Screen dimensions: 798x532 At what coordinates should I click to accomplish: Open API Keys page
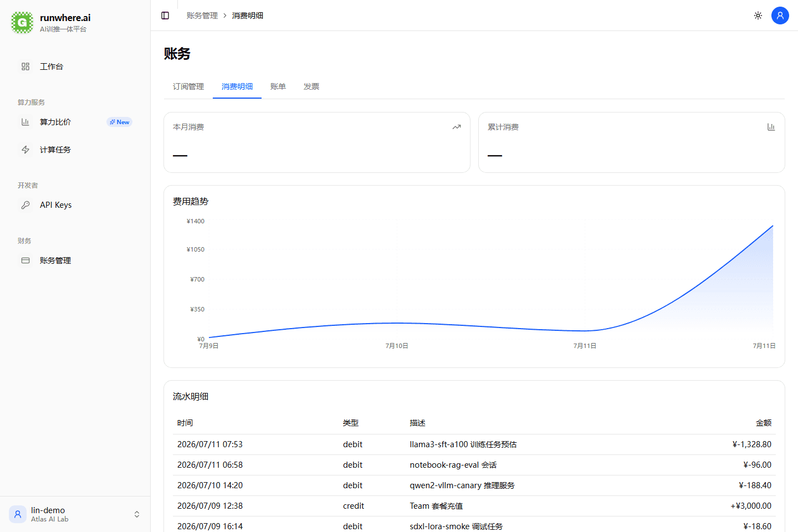click(75, 205)
